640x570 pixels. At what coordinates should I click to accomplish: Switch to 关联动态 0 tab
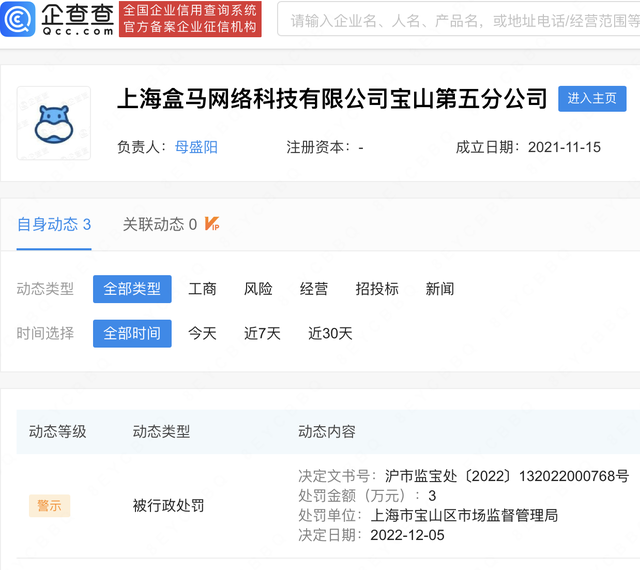click(160, 225)
